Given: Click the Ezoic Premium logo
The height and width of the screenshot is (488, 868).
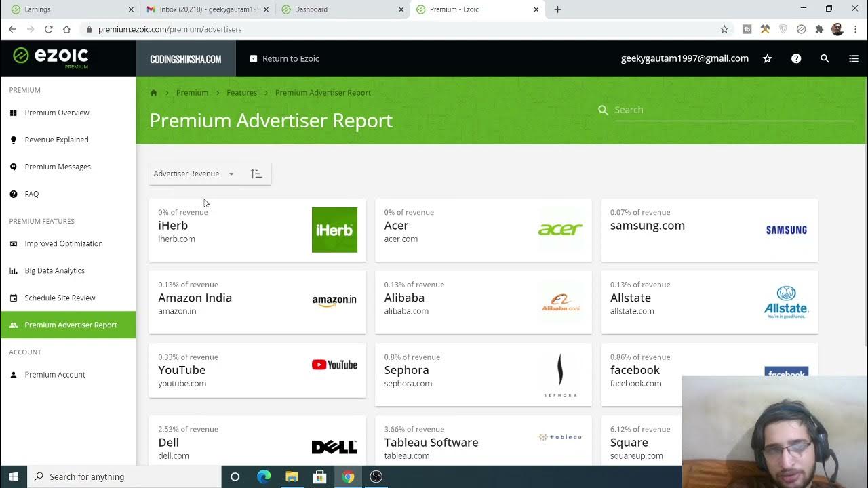Looking at the screenshot, I should pos(51,58).
